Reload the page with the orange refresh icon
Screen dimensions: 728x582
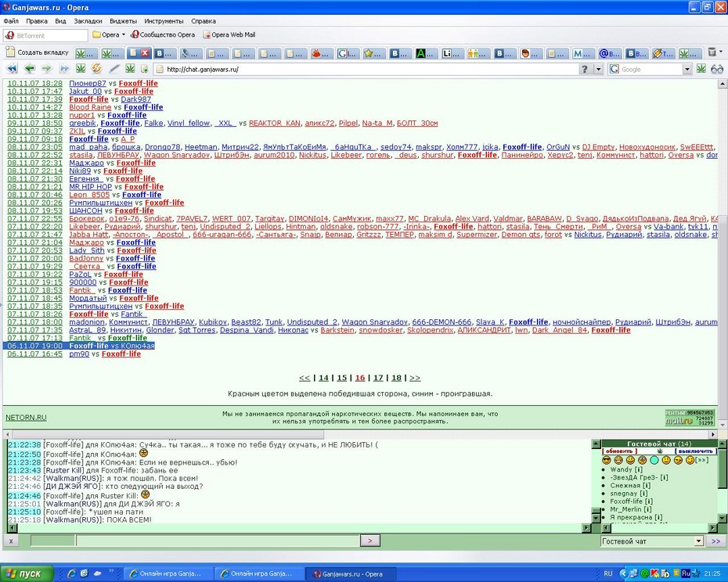pyautogui.click(x=96, y=69)
